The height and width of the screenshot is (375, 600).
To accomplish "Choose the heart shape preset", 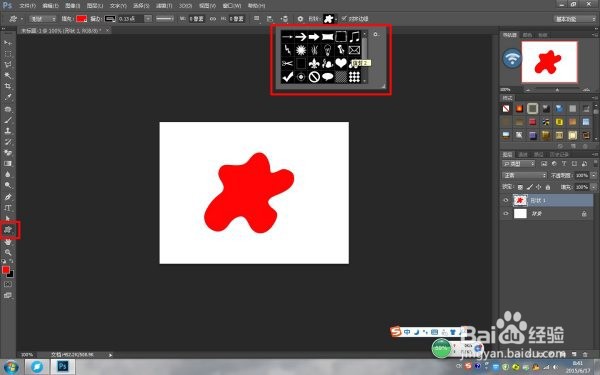I will pos(341,63).
